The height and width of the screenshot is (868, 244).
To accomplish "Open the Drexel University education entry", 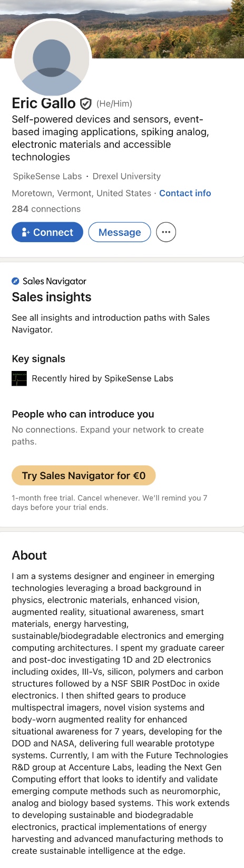I will click(x=126, y=176).
